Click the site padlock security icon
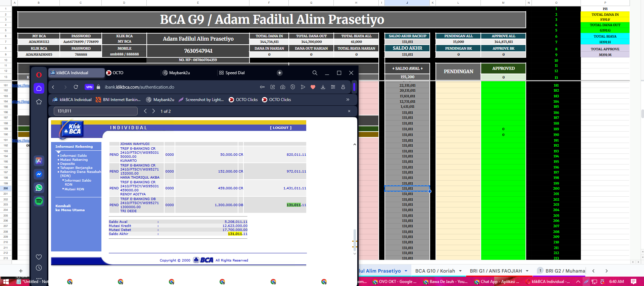 98,87
